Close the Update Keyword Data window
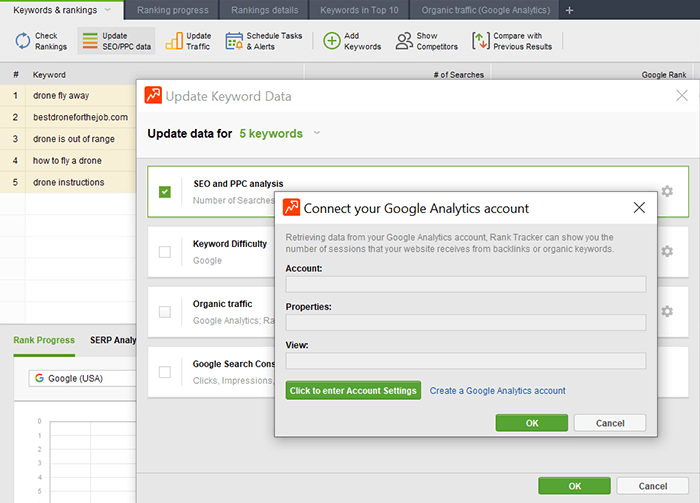Viewport: 700px width, 503px height. tap(682, 95)
